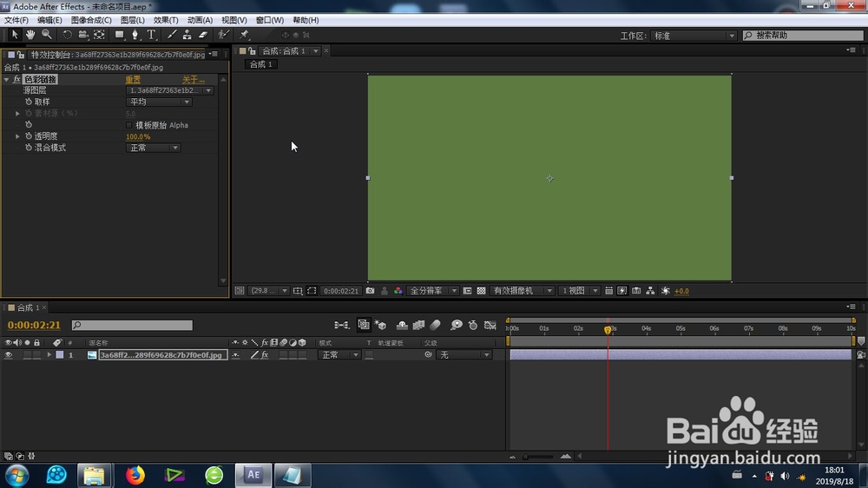Screen dimensions: 868x488
Task: Click the motion blur timeline button
Action: [435, 325]
